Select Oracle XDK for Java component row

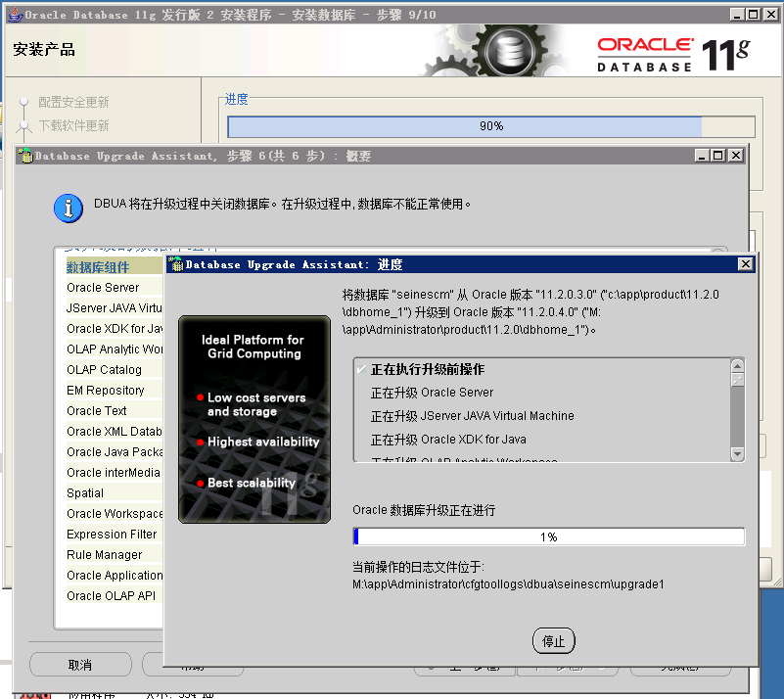[114, 329]
